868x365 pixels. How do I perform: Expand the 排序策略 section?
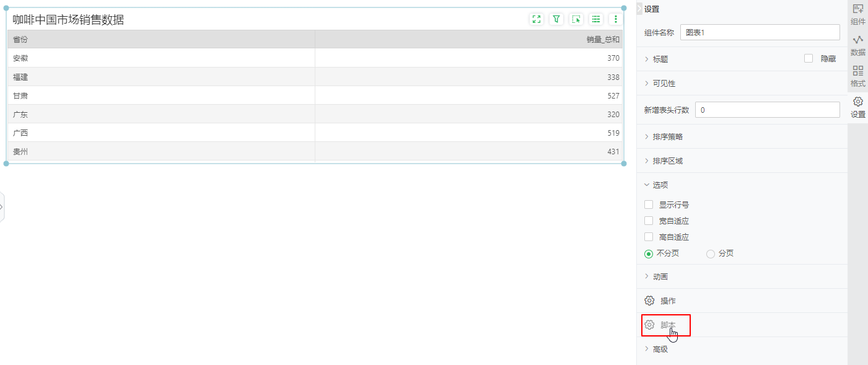click(667, 136)
